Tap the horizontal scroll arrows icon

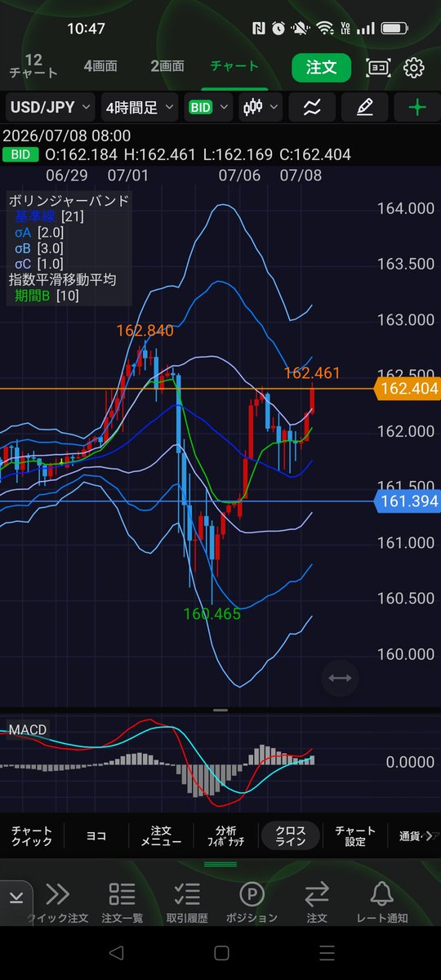[339, 678]
